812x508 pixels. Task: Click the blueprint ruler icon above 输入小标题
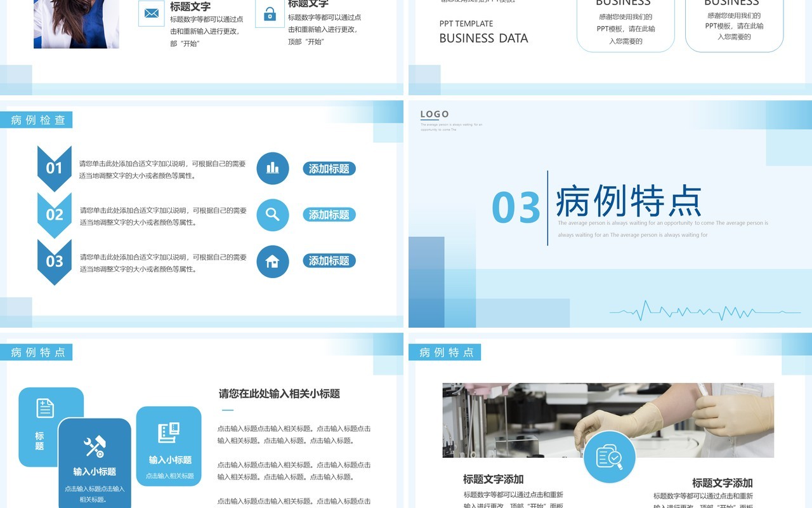click(x=169, y=432)
